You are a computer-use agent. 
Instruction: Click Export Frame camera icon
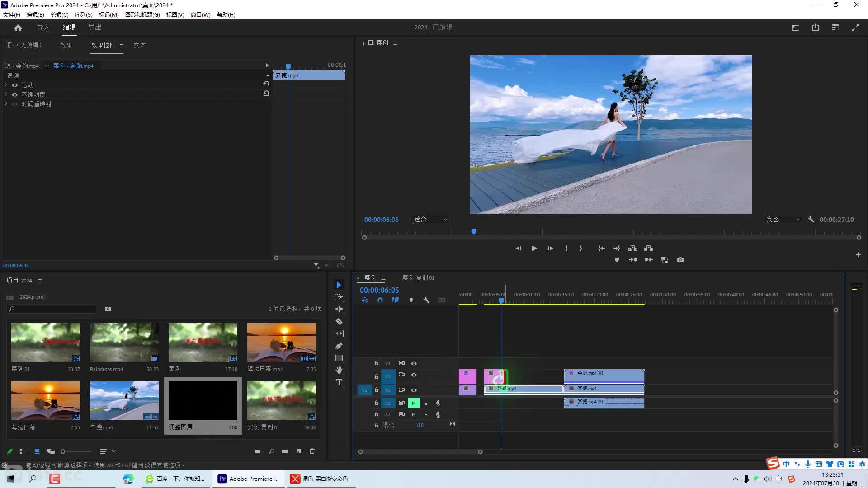point(680,260)
